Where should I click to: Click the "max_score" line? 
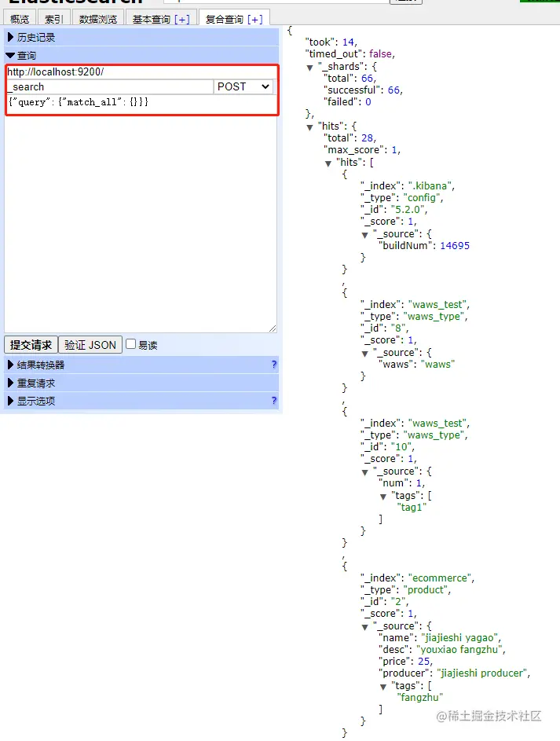tap(362, 150)
